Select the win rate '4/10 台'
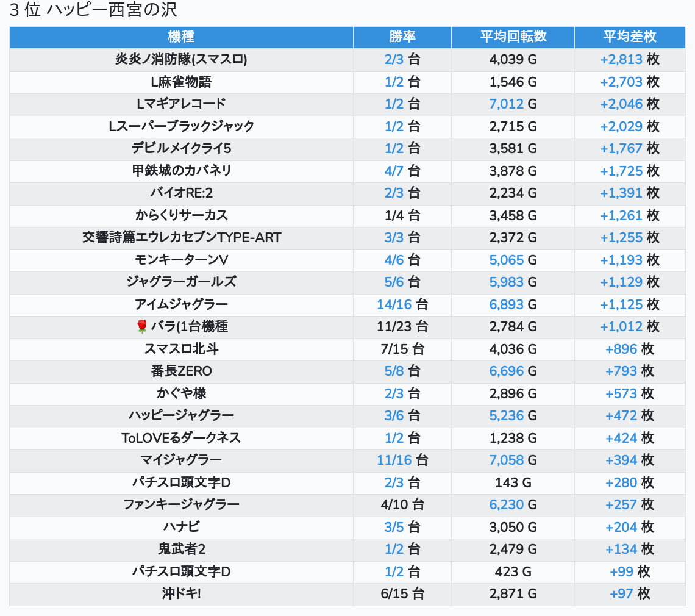The height and width of the screenshot is (616, 695). 402,504
